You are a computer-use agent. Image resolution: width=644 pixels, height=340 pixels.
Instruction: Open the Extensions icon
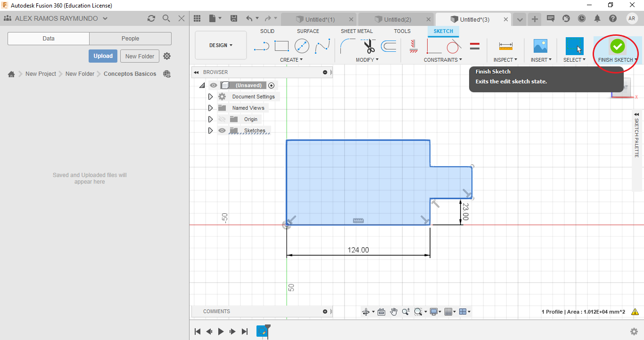click(x=566, y=18)
